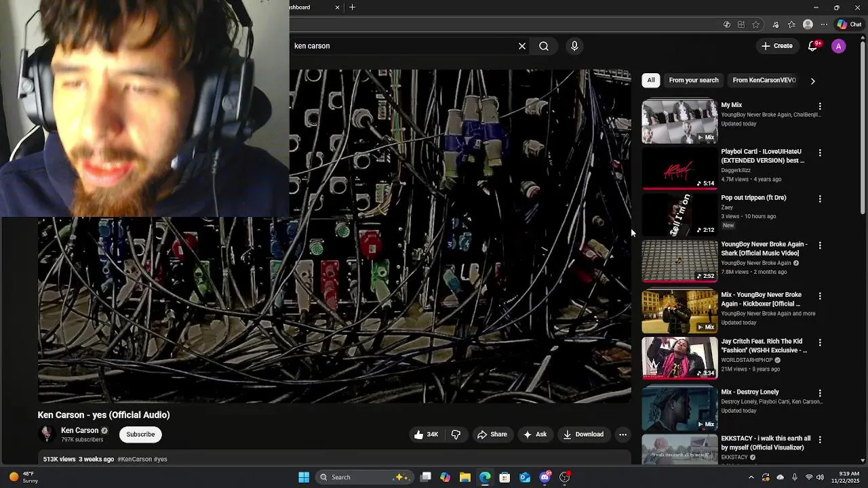Start voice search with the microphone icon
The image size is (868, 488).
point(574,46)
